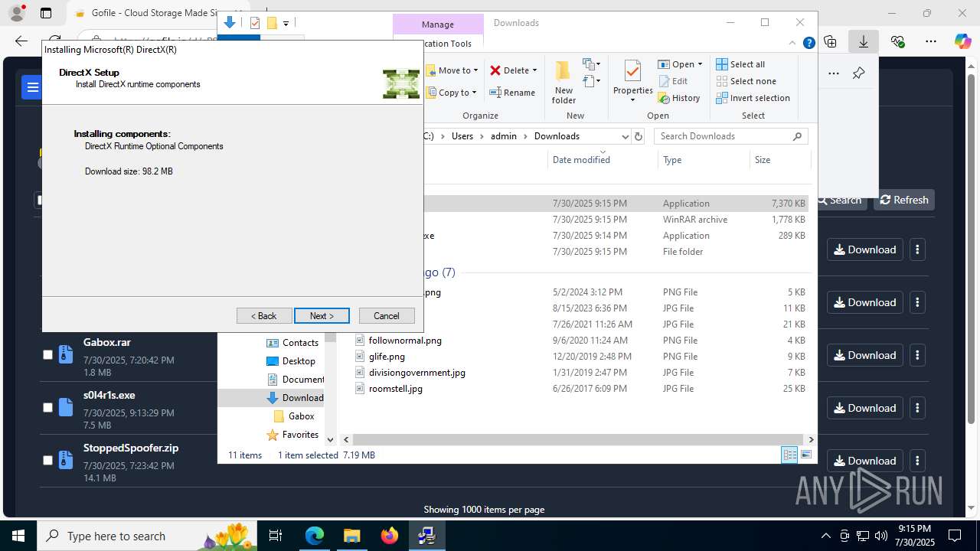Create a New folder in Explorer
The height and width of the screenshot is (551, 980).
click(x=563, y=82)
